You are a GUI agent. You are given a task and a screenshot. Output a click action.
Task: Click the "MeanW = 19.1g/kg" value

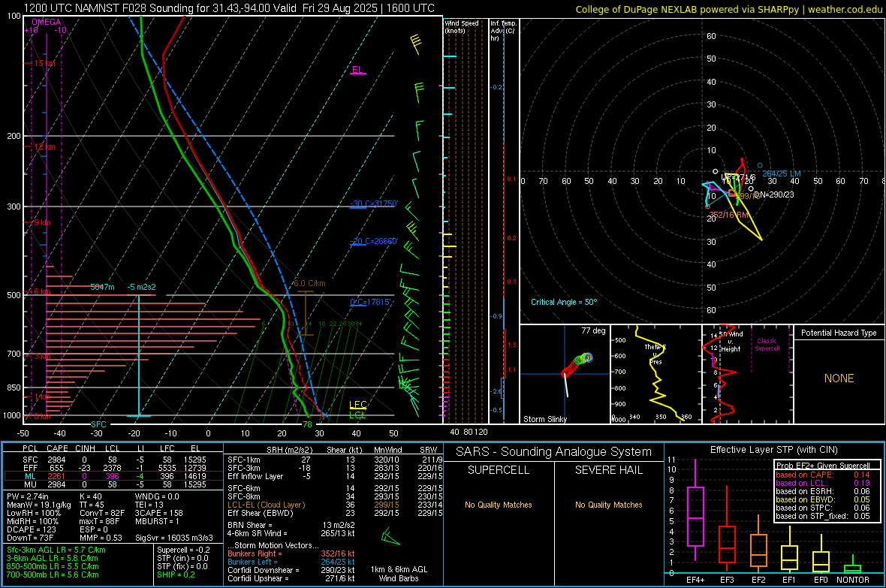click(x=39, y=505)
